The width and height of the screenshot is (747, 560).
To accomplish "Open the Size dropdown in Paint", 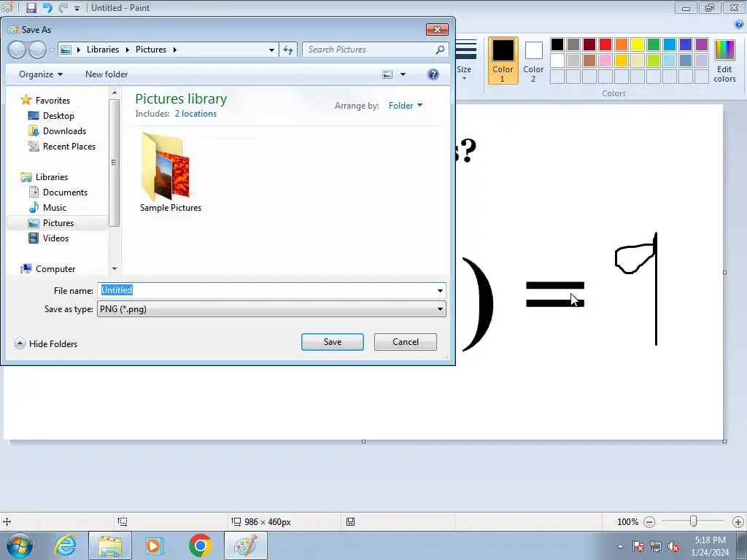I will click(465, 61).
